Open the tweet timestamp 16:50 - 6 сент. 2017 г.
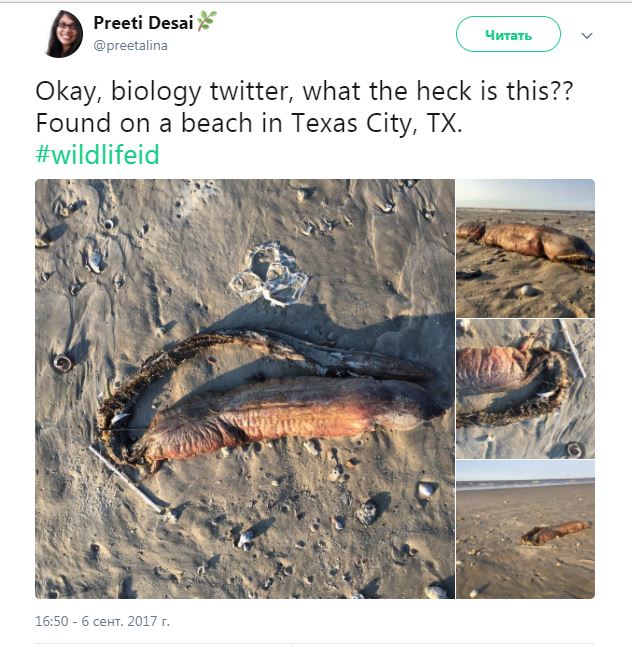Image resolution: width=632 pixels, height=647 pixels. pos(102,621)
